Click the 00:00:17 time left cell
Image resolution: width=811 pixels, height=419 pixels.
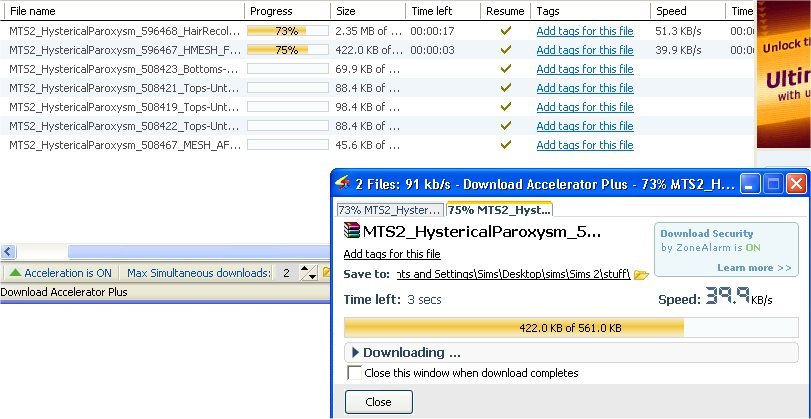(432, 31)
